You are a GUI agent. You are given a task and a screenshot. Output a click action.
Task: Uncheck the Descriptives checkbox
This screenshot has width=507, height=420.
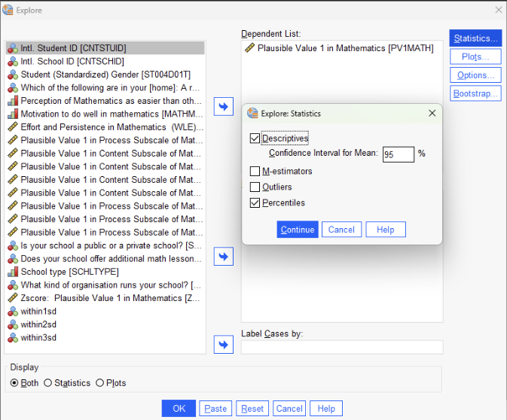(255, 138)
